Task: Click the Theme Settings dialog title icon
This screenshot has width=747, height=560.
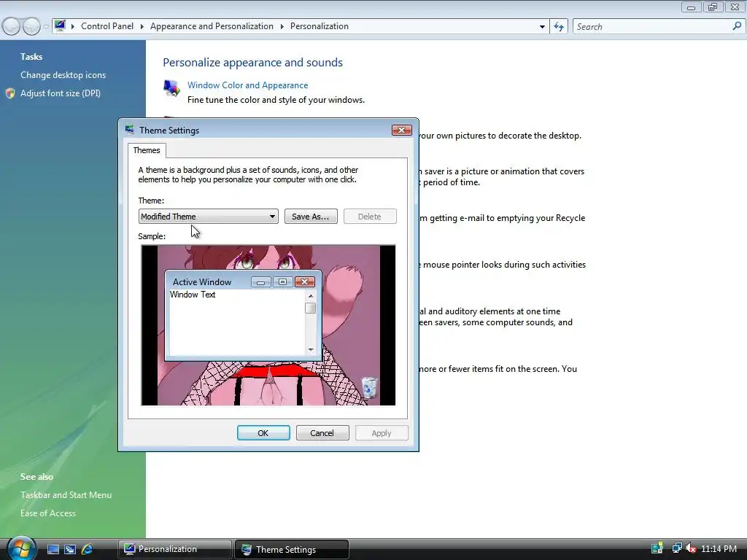Action: click(130, 130)
